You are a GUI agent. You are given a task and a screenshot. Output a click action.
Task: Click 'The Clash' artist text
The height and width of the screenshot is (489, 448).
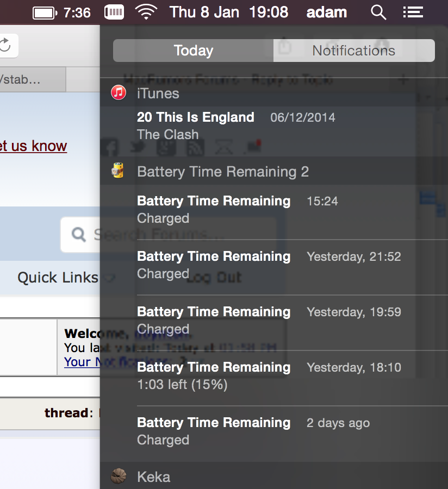pyautogui.click(x=168, y=134)
